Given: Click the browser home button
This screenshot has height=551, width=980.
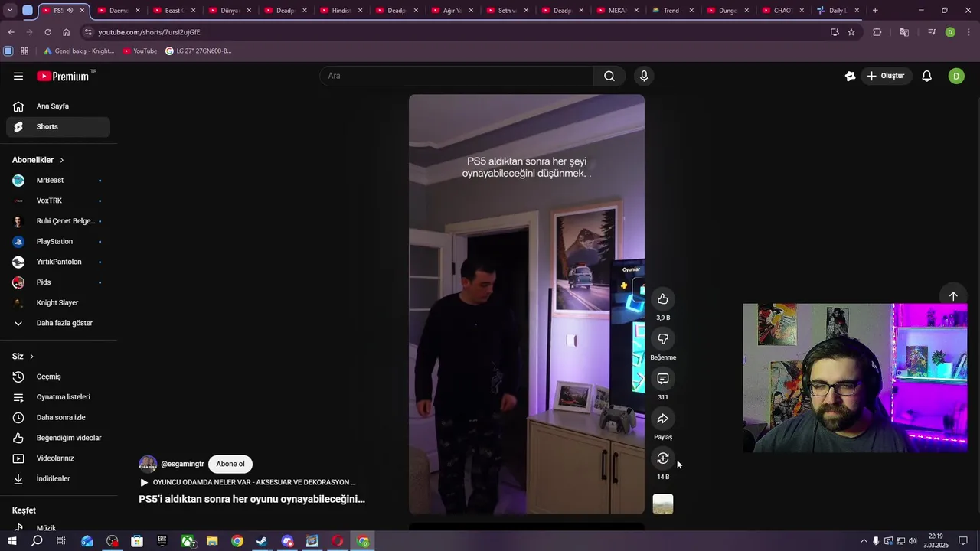Looking at the screenshot, I should (66, 32).
